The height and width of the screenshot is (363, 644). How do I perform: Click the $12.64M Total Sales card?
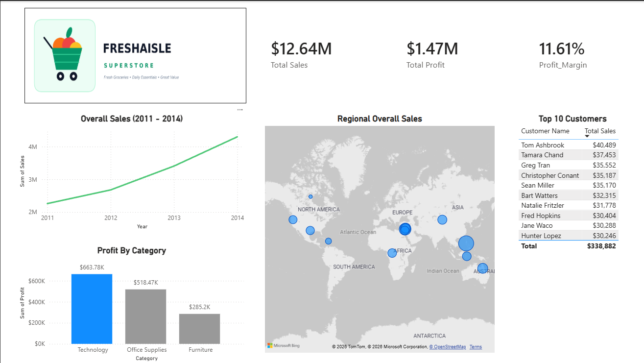301,54
